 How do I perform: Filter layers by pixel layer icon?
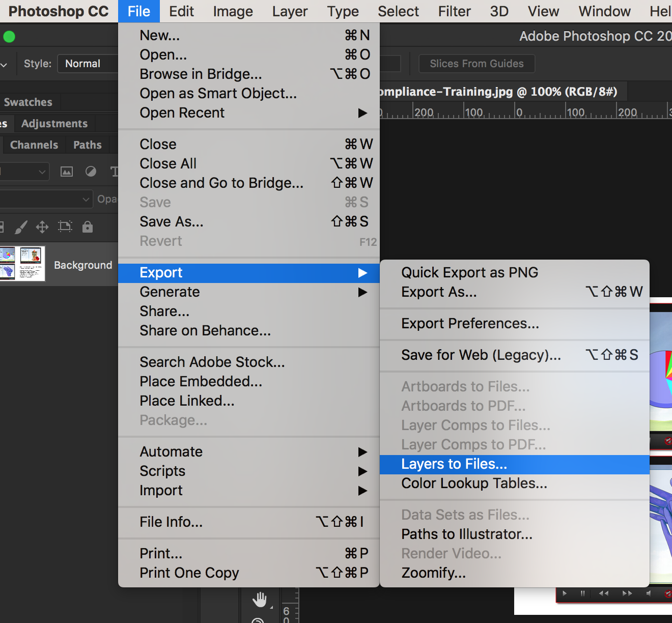[x=67, y=172]
